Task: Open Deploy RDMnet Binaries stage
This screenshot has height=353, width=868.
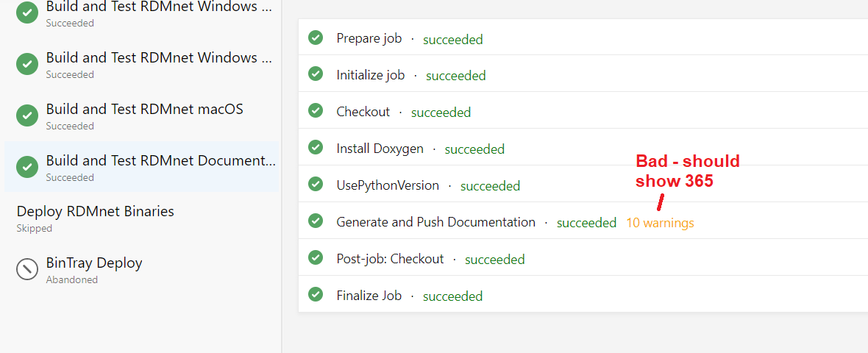Action: point(95,212)
